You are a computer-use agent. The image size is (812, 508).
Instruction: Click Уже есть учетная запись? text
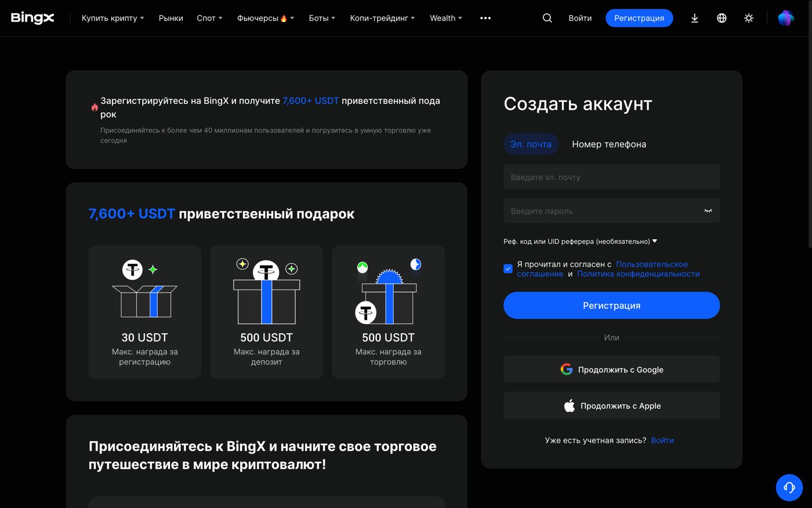[596, 440]
